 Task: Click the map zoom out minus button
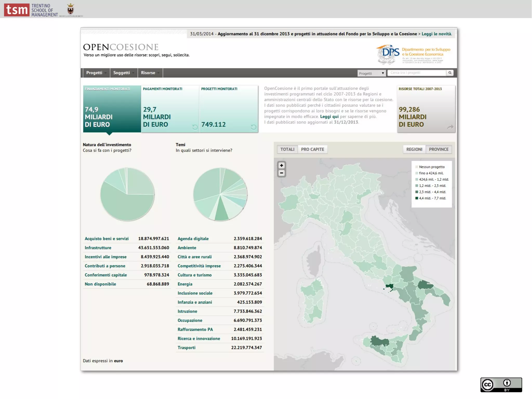coord(281,173)
